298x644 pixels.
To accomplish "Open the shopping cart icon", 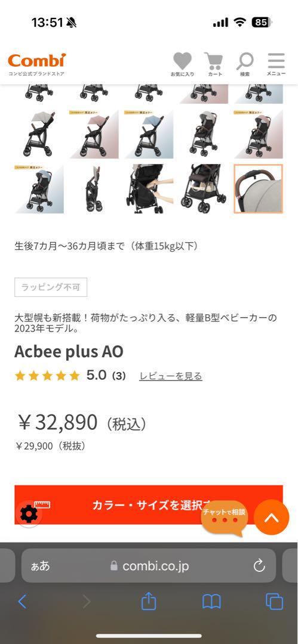I will pos(214,64).
